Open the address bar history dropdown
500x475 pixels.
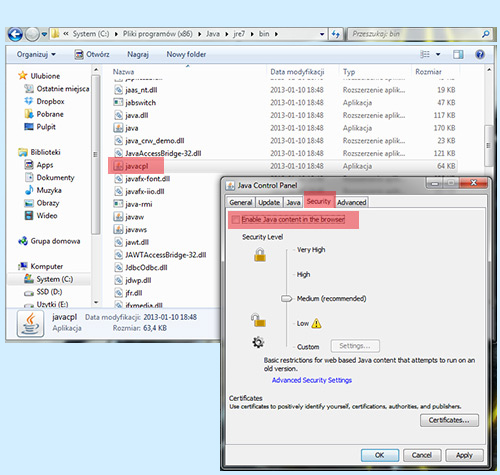pyautogui.click(x=322, y=34)
